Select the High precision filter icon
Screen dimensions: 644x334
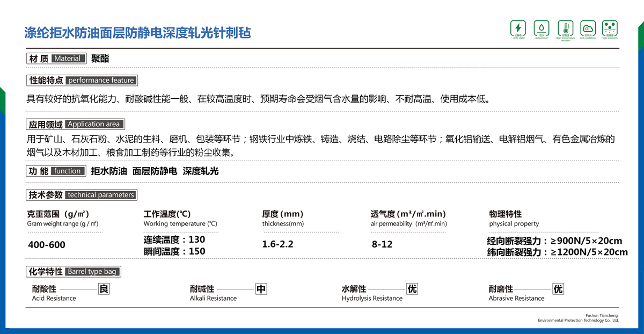[610, 28]
